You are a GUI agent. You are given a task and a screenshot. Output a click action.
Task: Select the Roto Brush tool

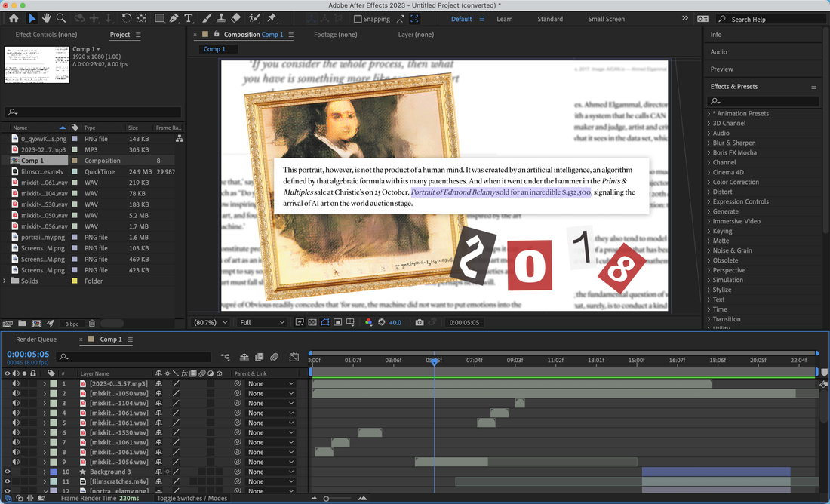pyautogui.click(x=254, y=18)
